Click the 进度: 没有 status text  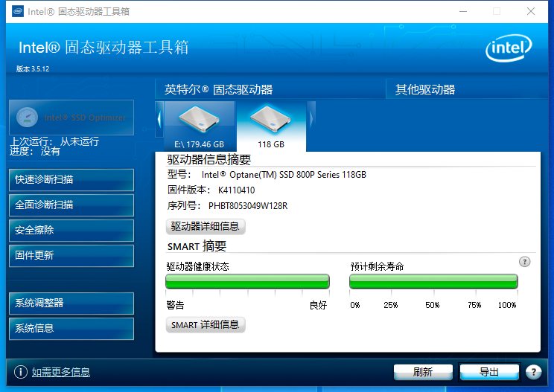(34, 151)
